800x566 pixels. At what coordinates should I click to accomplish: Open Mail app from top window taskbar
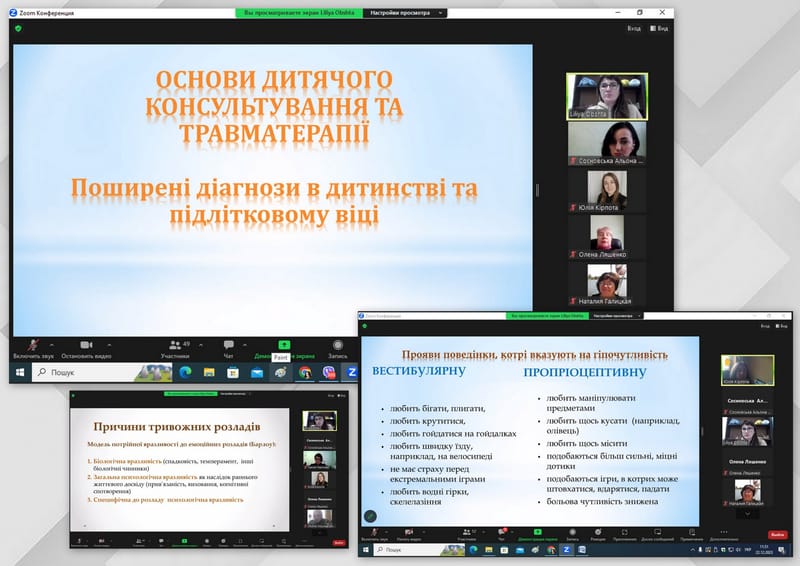click(257, 373)
